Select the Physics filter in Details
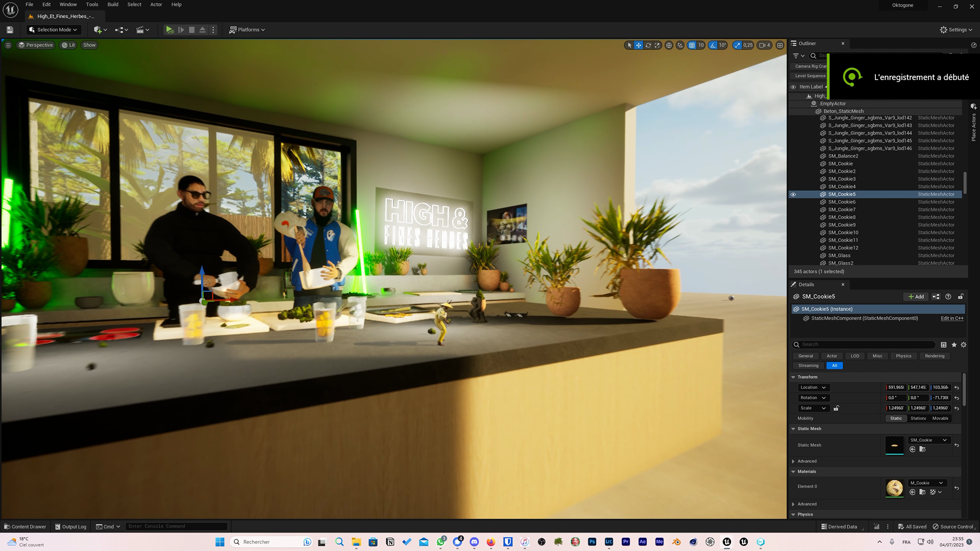 click(x=903, y=356)
